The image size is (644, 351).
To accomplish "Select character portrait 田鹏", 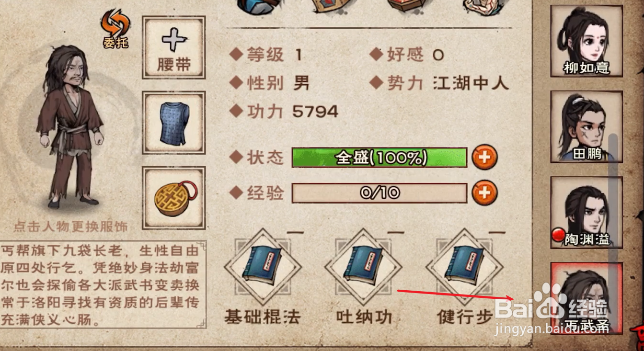I will [586, 127].
